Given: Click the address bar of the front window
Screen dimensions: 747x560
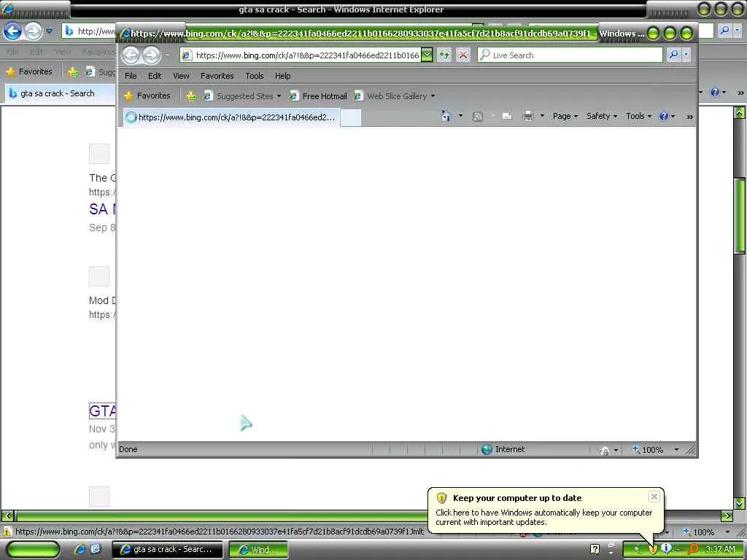Looking at the screenshot, I should coord(301,55).
